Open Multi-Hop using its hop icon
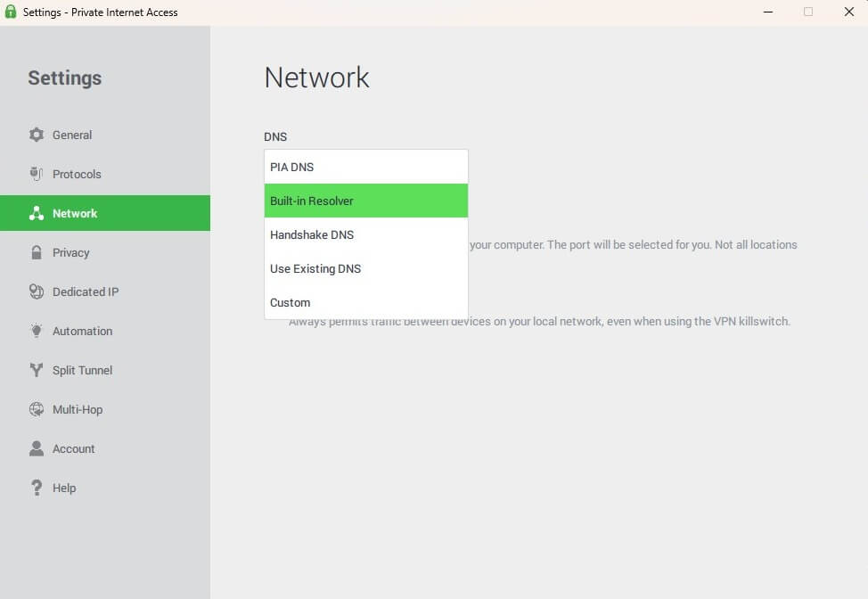Viewport: 868px width, 599px height. tap(36, 409)
